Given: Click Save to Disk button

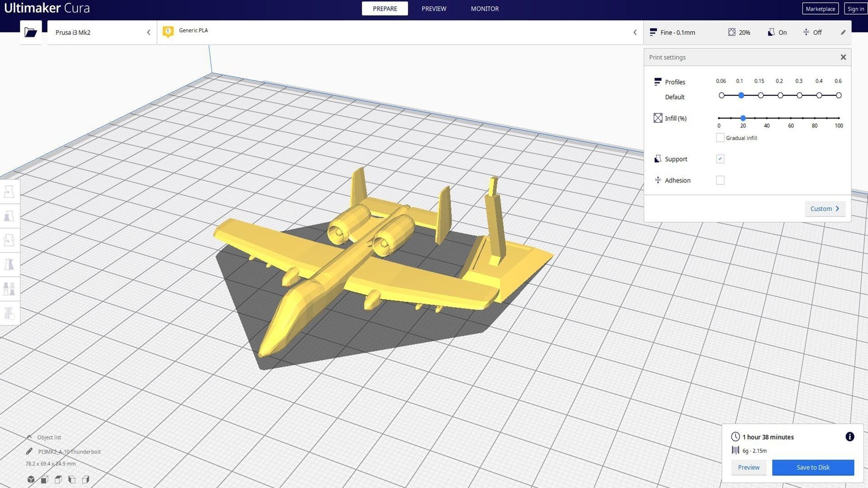Looking at the screenshot, I should 813,467.
